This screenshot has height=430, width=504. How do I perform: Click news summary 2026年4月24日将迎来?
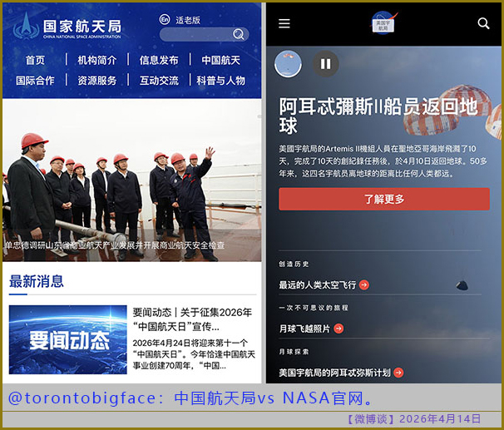pyautogui.click(x=194, y=354)
